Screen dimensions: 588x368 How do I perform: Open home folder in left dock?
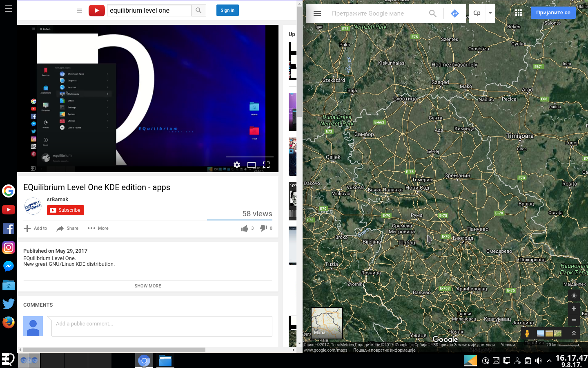pos(9,285)
